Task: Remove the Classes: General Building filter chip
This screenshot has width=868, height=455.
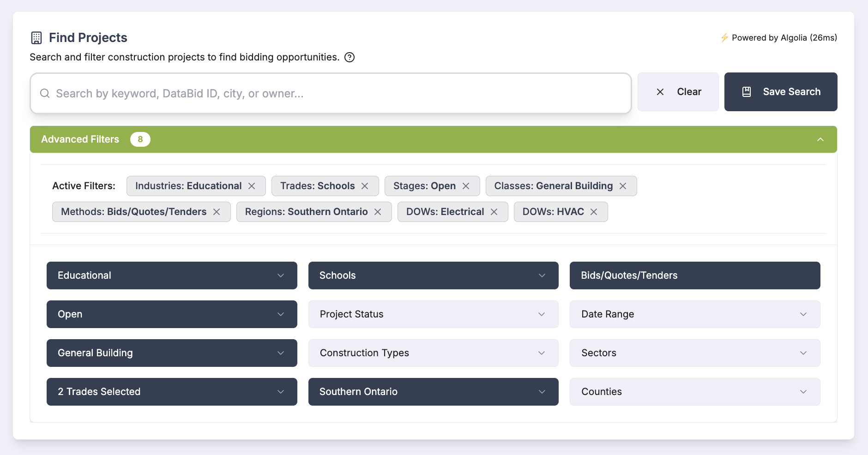Action: click(x=623, y=186)
